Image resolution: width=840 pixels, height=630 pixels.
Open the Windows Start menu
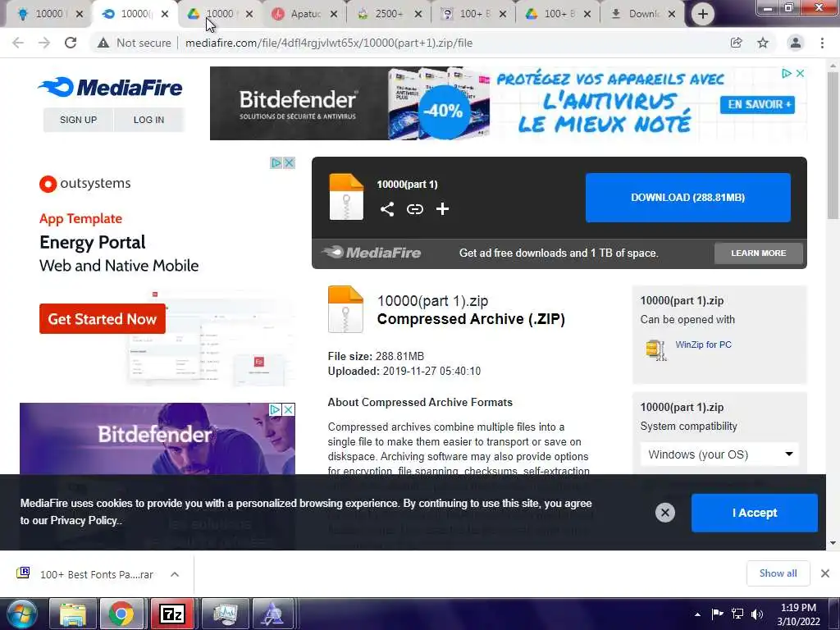(x=21, y=614)
